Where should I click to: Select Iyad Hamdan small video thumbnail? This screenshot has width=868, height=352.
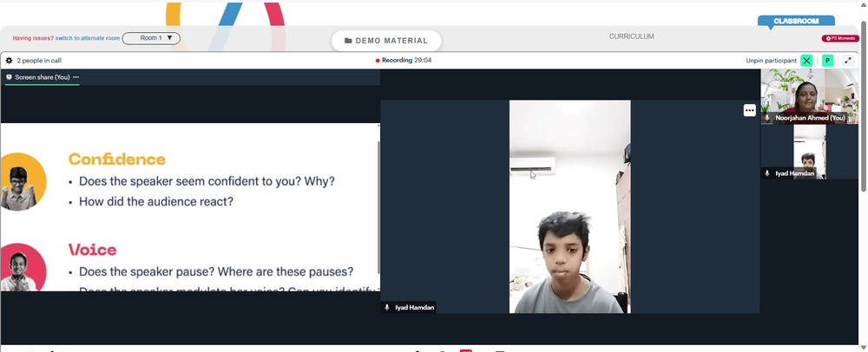(809, 152)
